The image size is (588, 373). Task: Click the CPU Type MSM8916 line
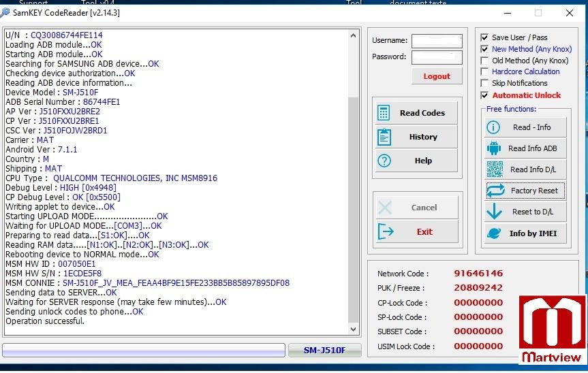(111, 178)
